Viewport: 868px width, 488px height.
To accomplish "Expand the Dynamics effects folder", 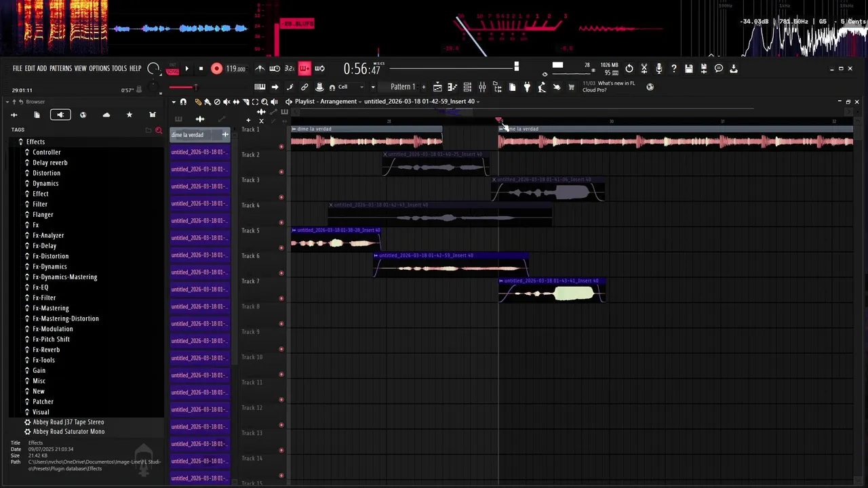I will click(45, 183).
